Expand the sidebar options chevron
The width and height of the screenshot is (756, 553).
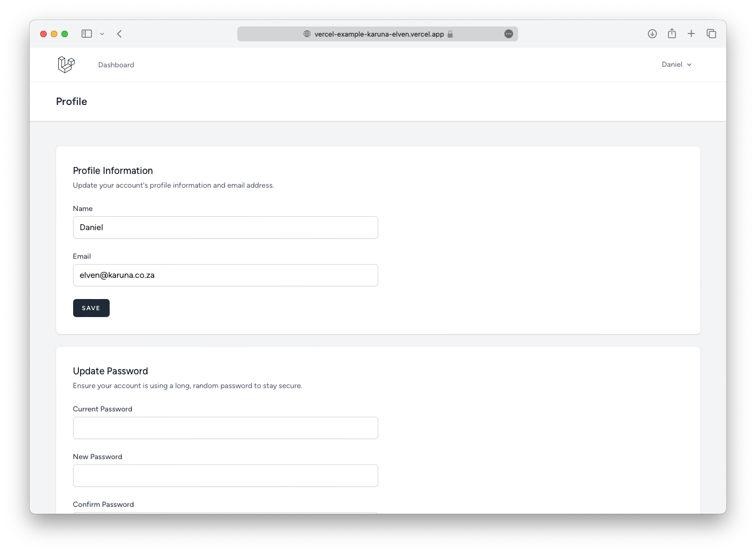click(102, 33)
